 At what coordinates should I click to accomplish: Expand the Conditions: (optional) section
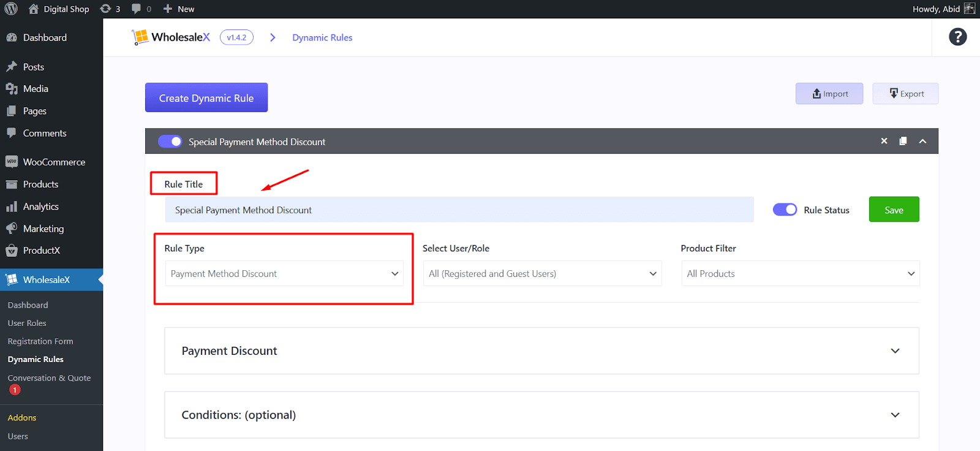pos(541,415)
